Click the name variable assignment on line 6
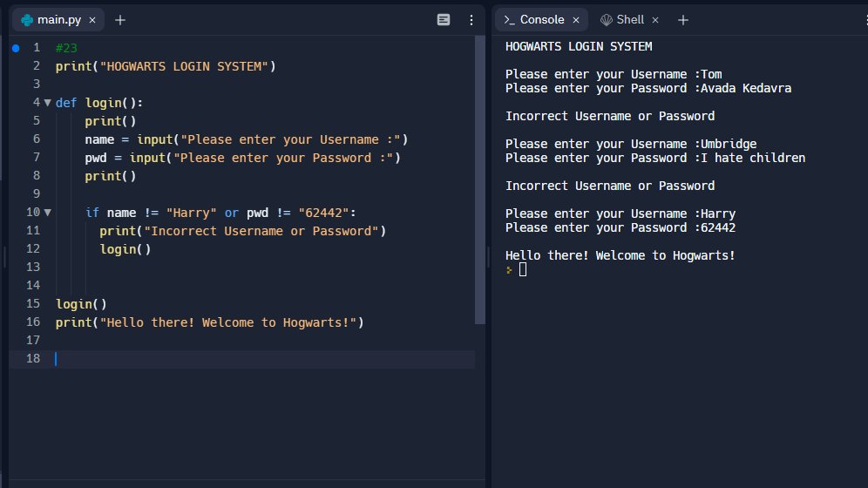This screenshot has height=488, width=868. click(99, 139)
